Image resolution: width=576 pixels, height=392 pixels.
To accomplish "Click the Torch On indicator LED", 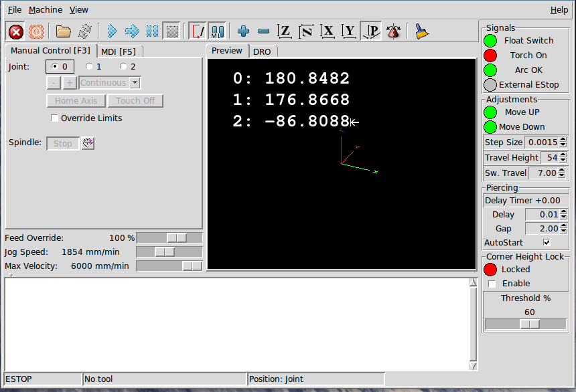I will coord(490,56).
